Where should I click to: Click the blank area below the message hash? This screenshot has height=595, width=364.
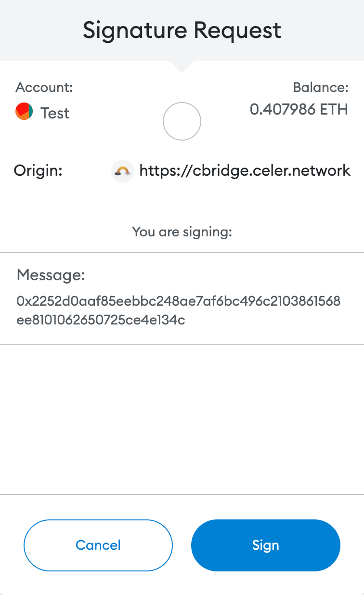tap(182, 419)
